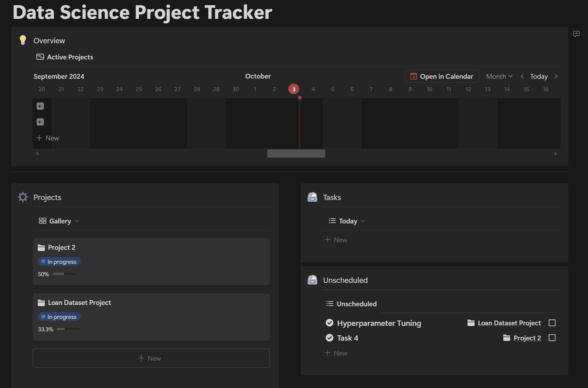Expand the Month view dropdown
The width and height of the screenshot is (588, 388).
click(x=499, y=76)
